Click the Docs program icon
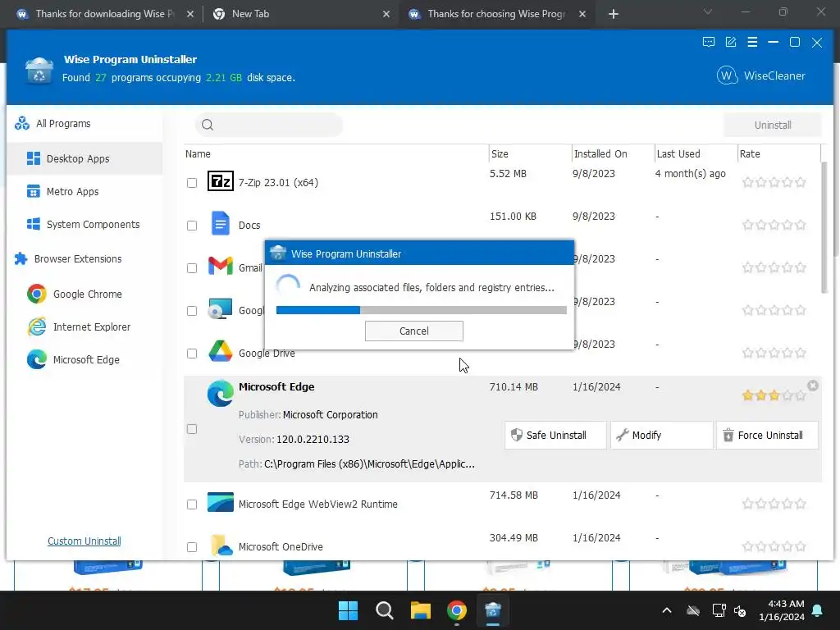 [220, 224]
